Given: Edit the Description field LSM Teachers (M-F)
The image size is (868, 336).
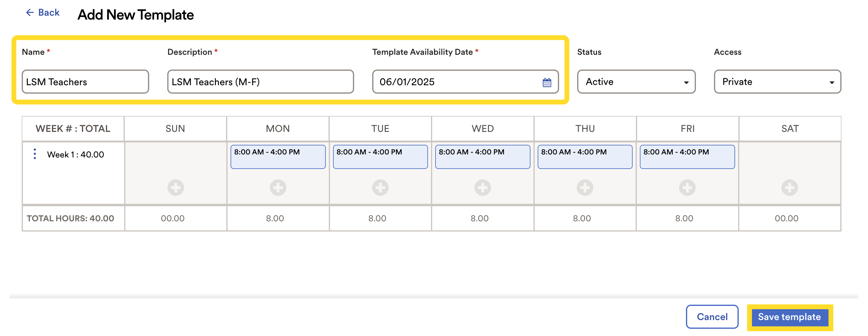Looking at the screenshot, I should [x=260, y=82].
